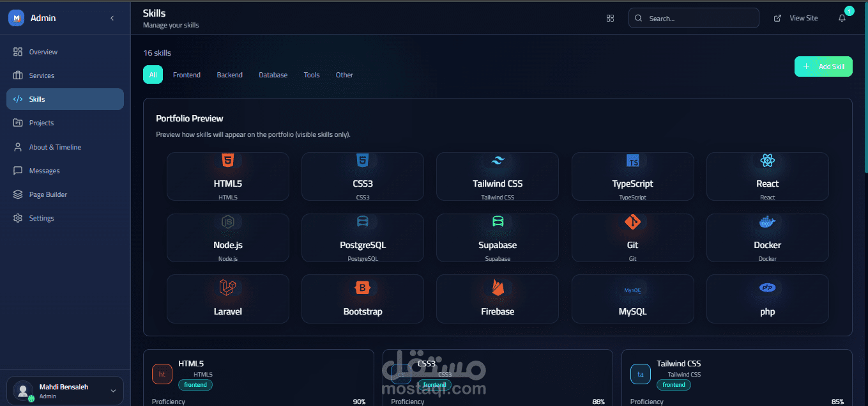The width and height of the screenshot is (868, 406).
Task: Click the TypeScript TS icon
Action: click(633, 160)
